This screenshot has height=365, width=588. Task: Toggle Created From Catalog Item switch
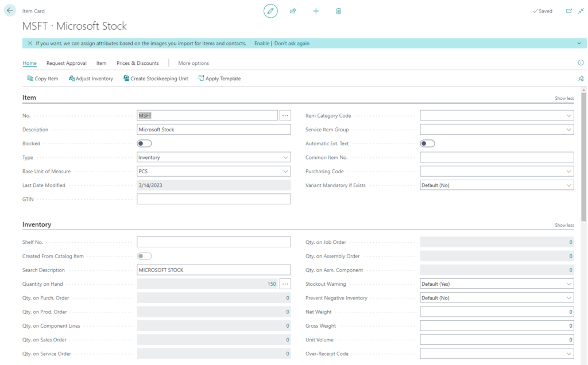pos(144,256)
